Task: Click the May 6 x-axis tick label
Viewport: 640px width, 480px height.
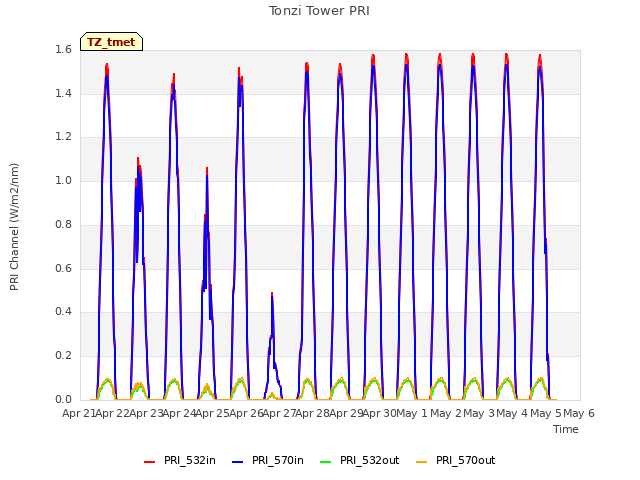Action: 579,413
